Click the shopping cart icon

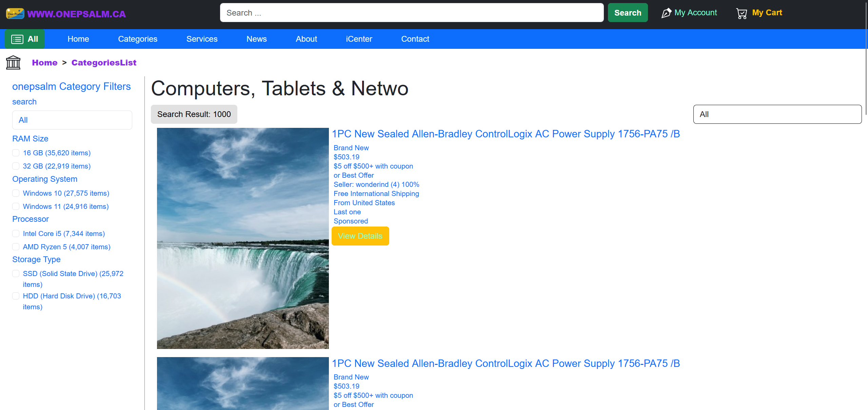[x=742, y=14]
